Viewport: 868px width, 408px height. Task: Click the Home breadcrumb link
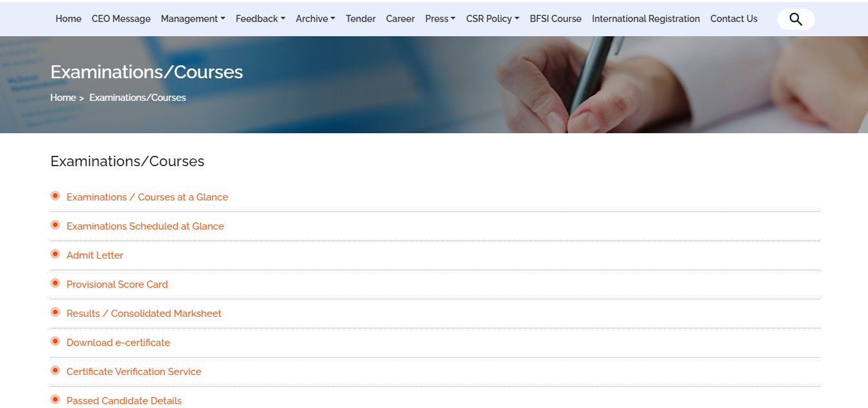coord(63,98)
